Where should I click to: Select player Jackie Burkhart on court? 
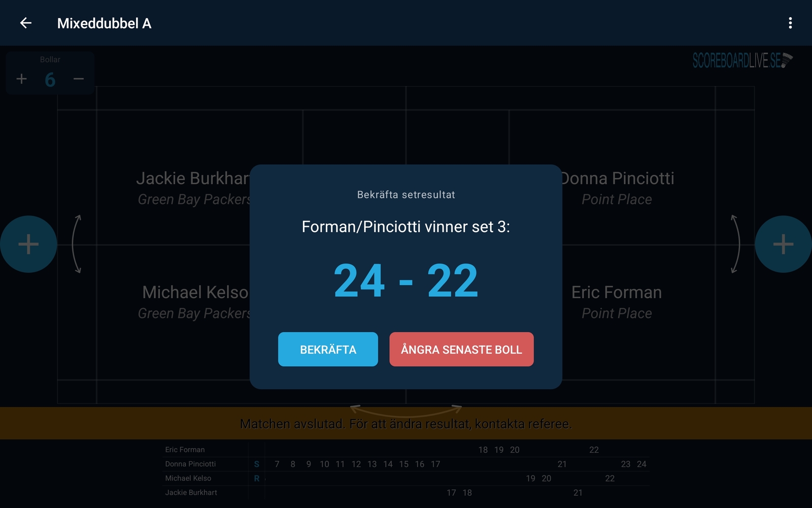pos(194,178)
